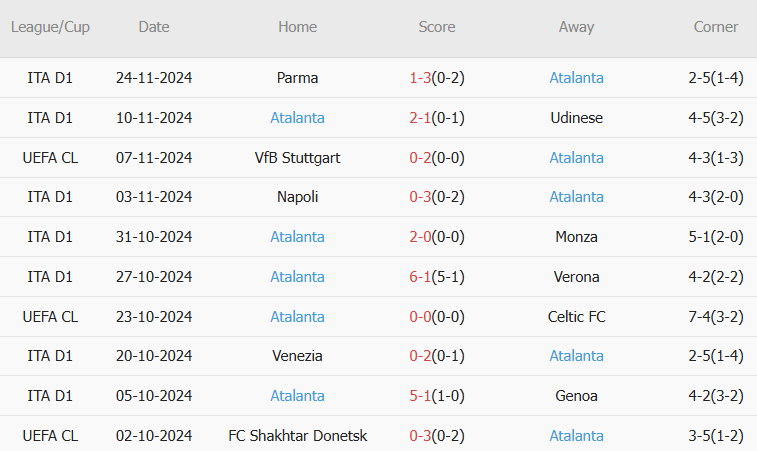The height and width of the screenshot is (451, 757).
Task: Click the Napoli home team name
Action: point(297,197)
